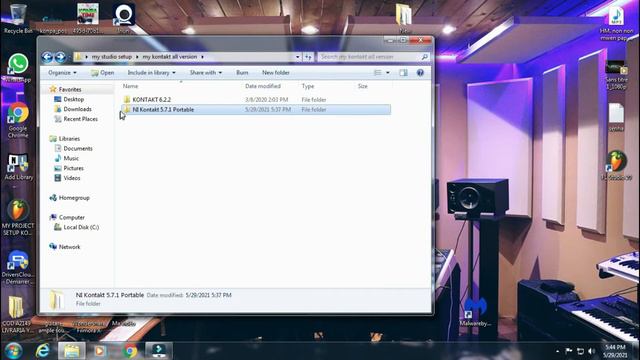
Task: Open Homegroup in navigation pane
Action: (74, 198)
